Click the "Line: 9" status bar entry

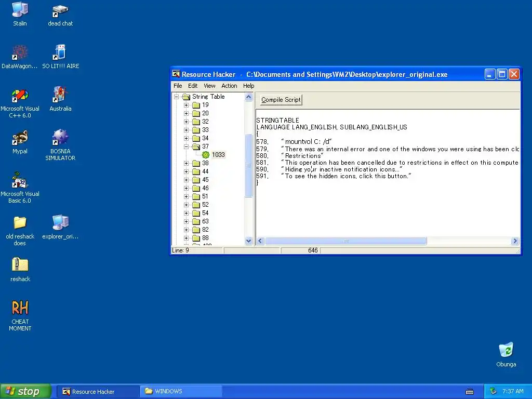tap(180, 250)
